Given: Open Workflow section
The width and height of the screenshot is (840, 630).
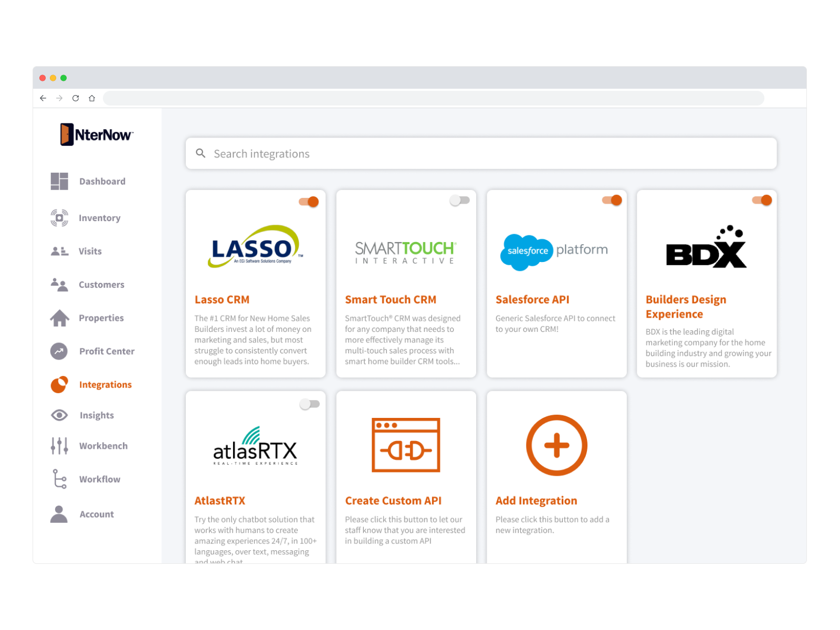Looking at the screenshot, I should click(x=100, y=479).
